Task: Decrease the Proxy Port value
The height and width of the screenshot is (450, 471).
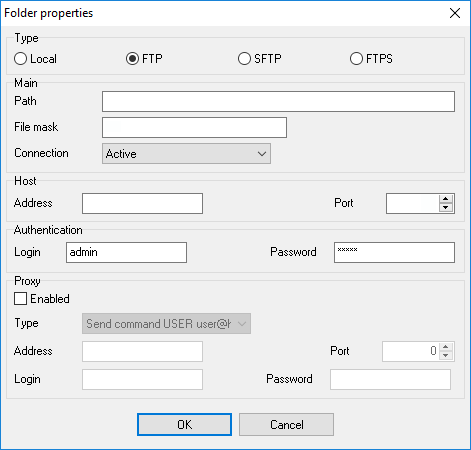Action: (446, 355)
